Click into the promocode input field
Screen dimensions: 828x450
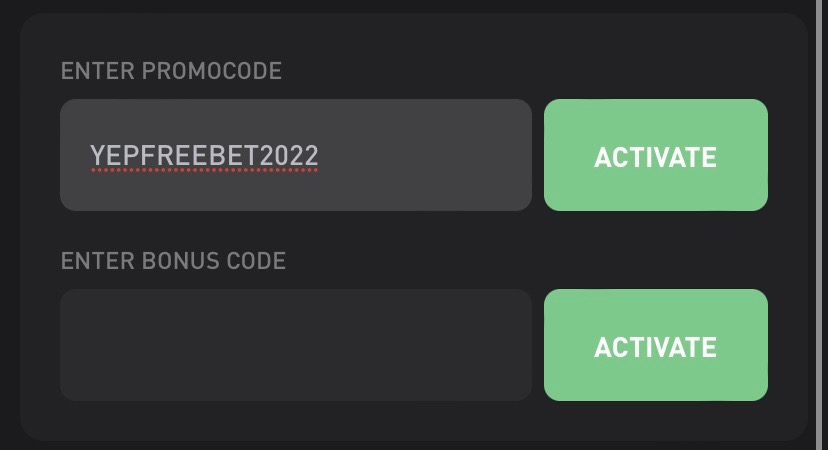[295, 156]
